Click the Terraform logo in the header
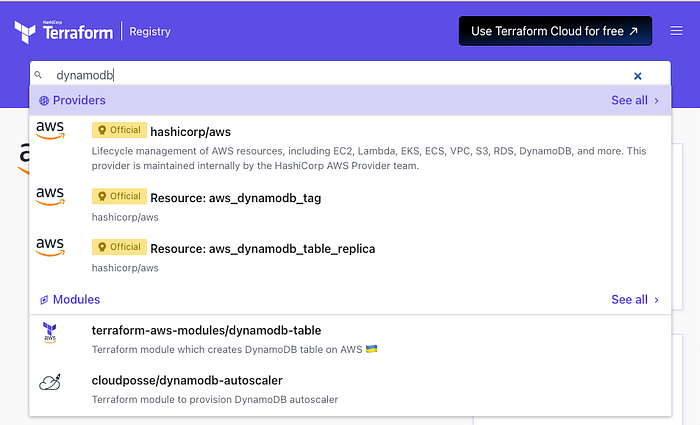 click(63, 32)
